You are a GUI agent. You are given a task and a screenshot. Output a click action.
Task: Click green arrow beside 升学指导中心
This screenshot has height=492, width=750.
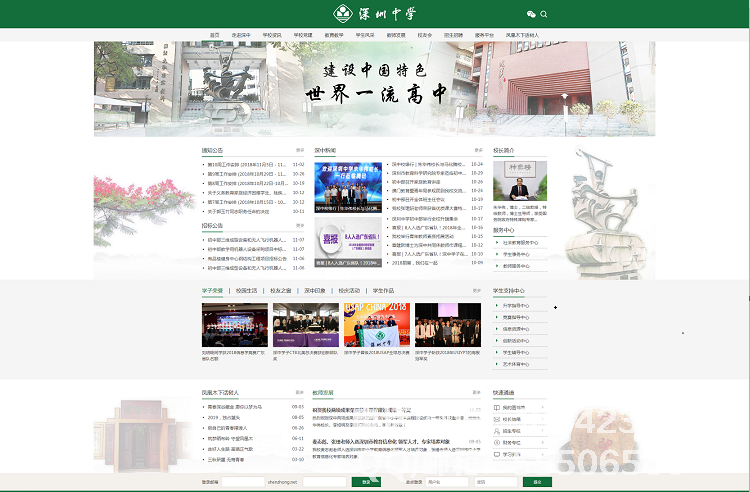(497, 306)
